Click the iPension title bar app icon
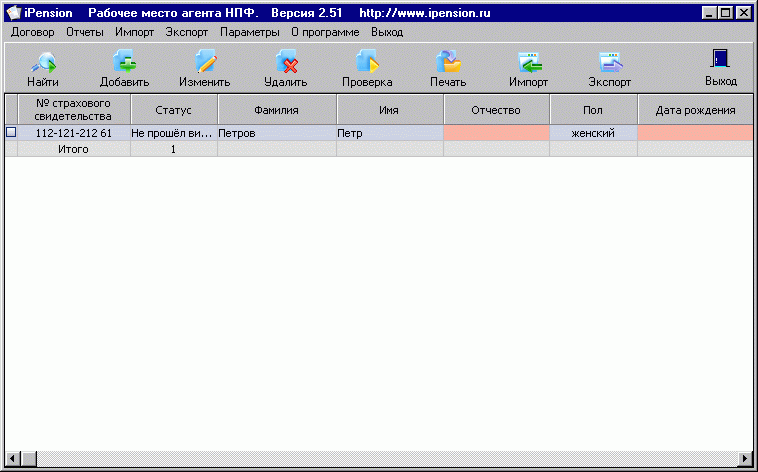The width and height of the screenshot is (758, 472). [14, 13]
